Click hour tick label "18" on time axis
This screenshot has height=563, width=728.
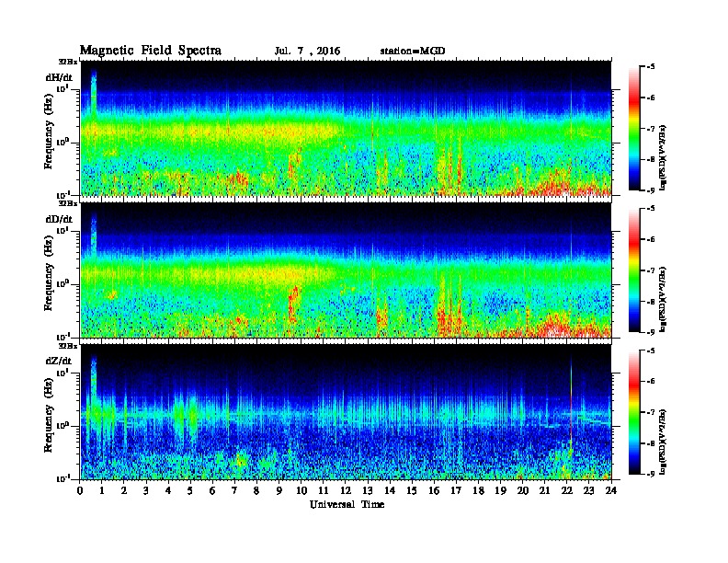(x=478, y=491)
